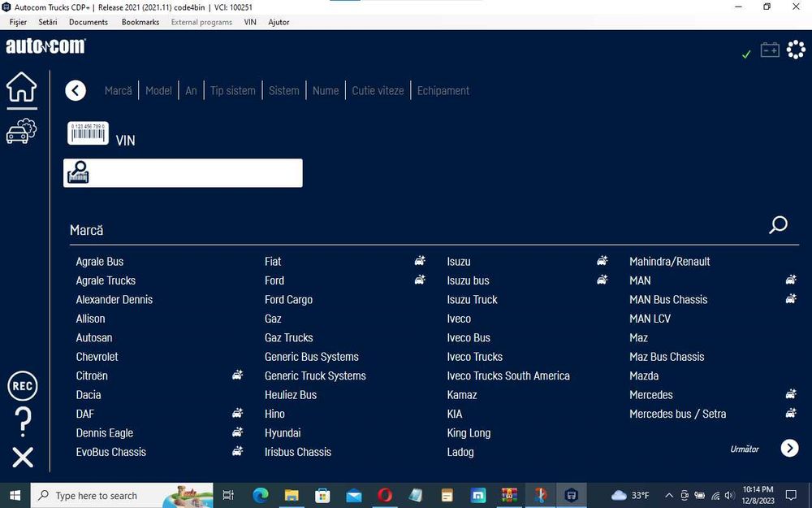The image size is (812, 508).
Task: Select the Cutie viteze breadcrumb step
Action: click(x=378, y=91)
